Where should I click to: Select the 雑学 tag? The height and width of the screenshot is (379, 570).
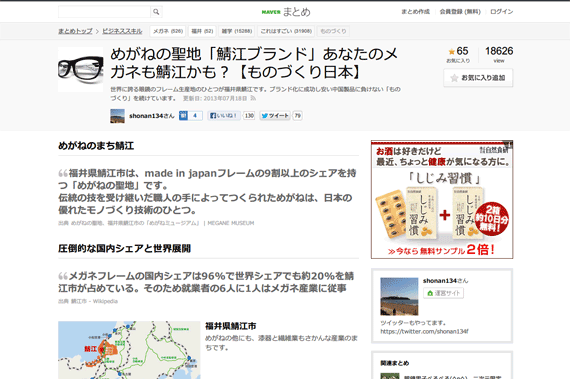tap(237, 31)
